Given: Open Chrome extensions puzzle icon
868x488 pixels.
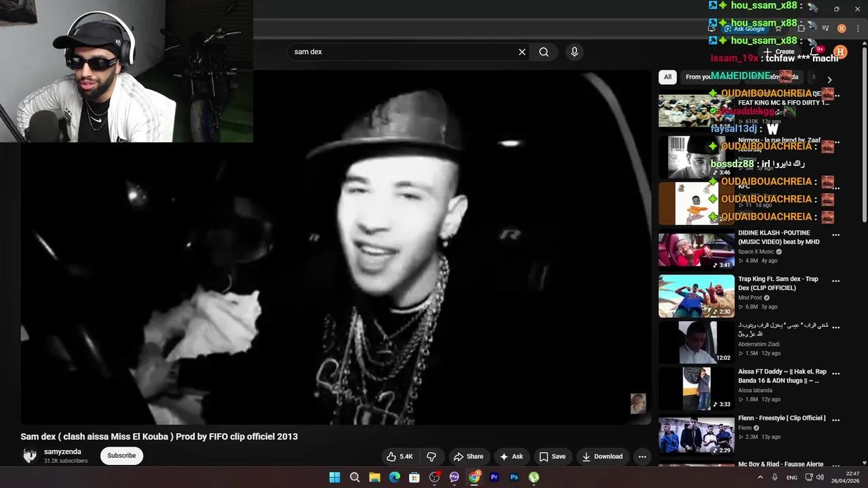Looking at the screenshot, I should (x=802, y=28).
